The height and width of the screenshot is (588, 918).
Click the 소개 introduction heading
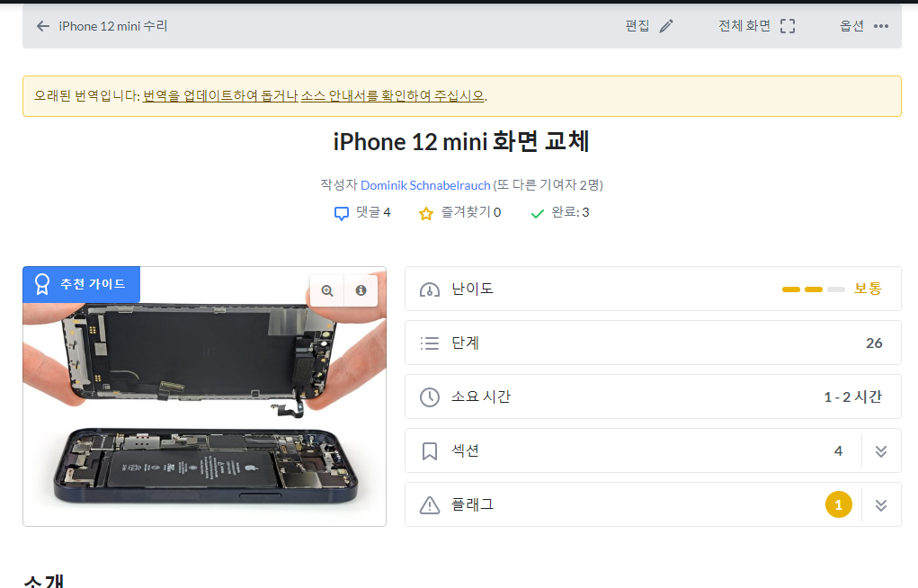44,581
